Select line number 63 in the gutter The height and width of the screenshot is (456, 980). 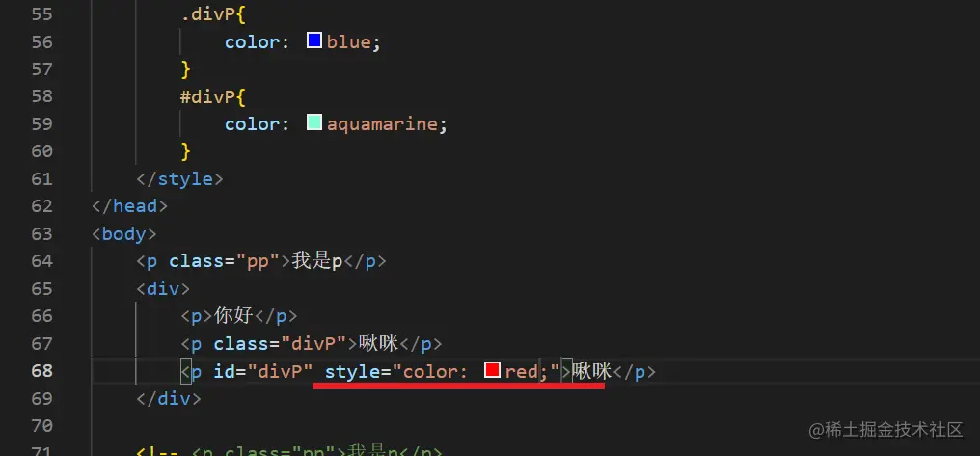click(x=41, y=234)
